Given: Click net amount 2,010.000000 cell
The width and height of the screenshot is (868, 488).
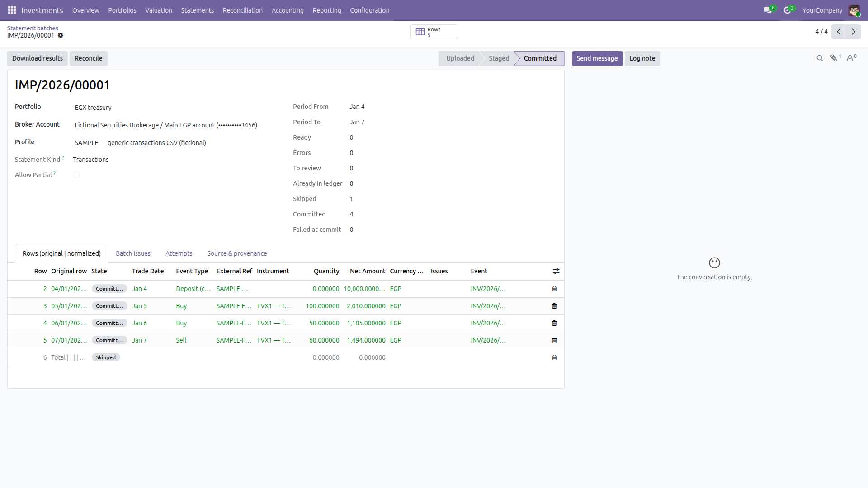Looking at the screenshot, I should (366, 306).
